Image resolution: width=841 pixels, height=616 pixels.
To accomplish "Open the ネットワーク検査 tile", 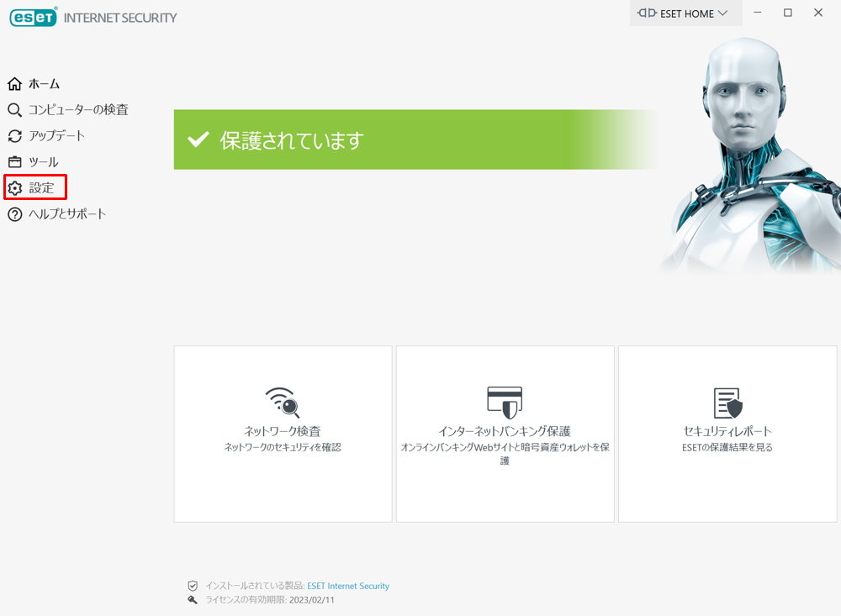I will pos(283,434).
